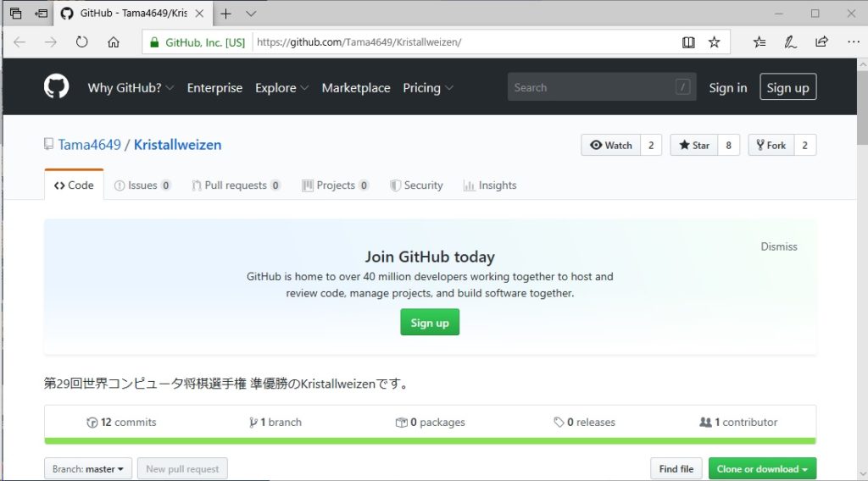View the 1 branch list
Image resolution: width=868 pixels, height=481 pixels.
[275, 422]
